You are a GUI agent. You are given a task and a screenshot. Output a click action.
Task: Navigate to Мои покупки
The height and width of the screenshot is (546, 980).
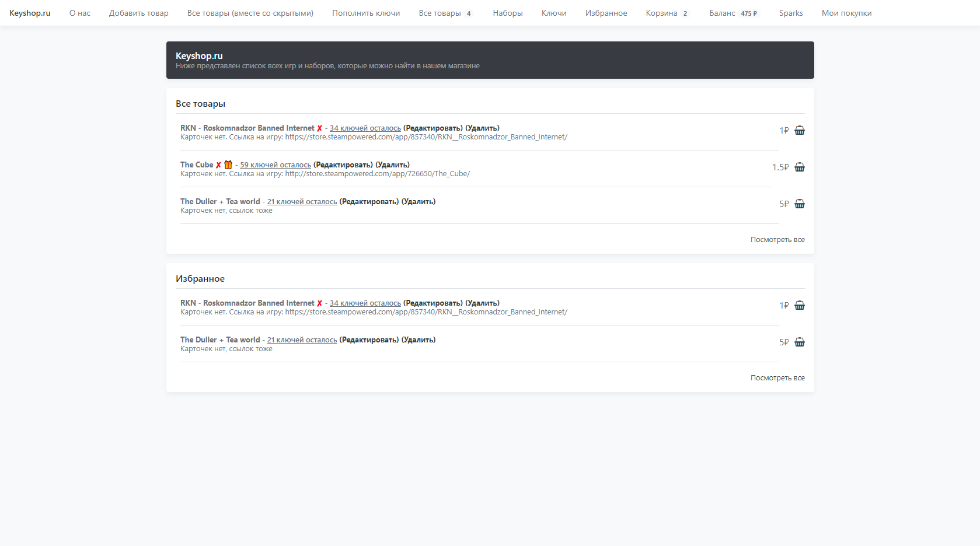(x=846, y=13)
